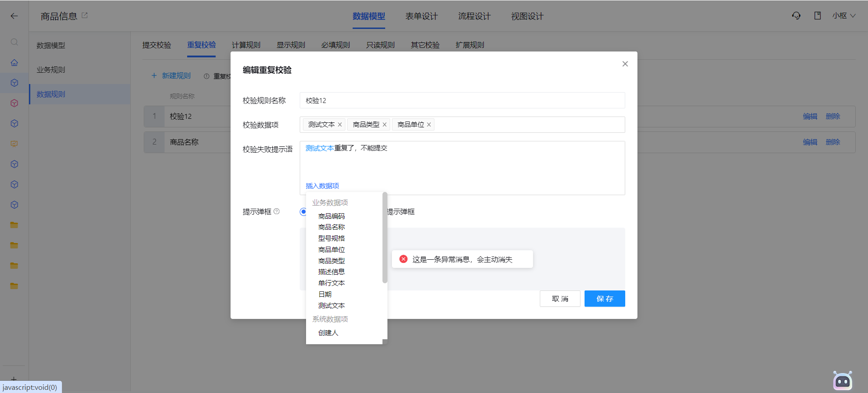Click the search icon in the left sidebar

pos(14,42)
